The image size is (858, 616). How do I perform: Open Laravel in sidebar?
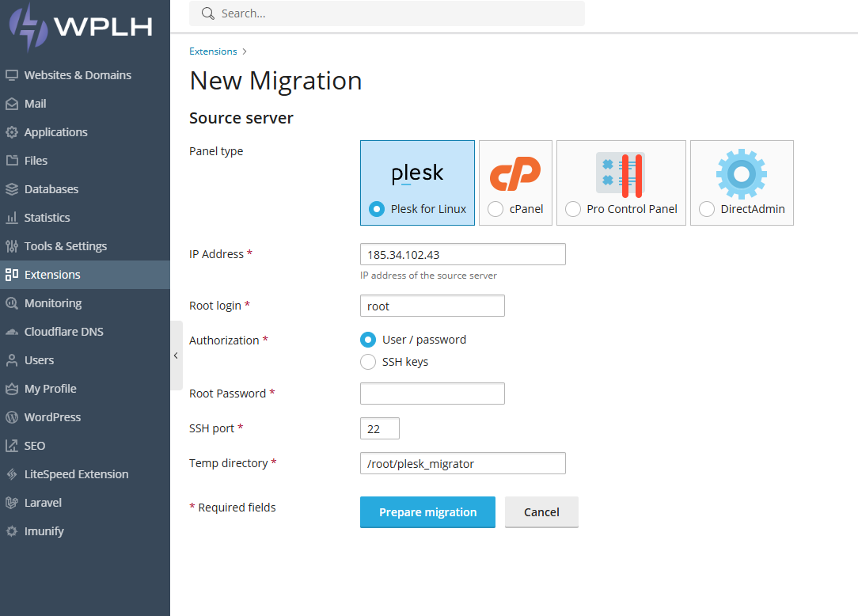point(85,502)
